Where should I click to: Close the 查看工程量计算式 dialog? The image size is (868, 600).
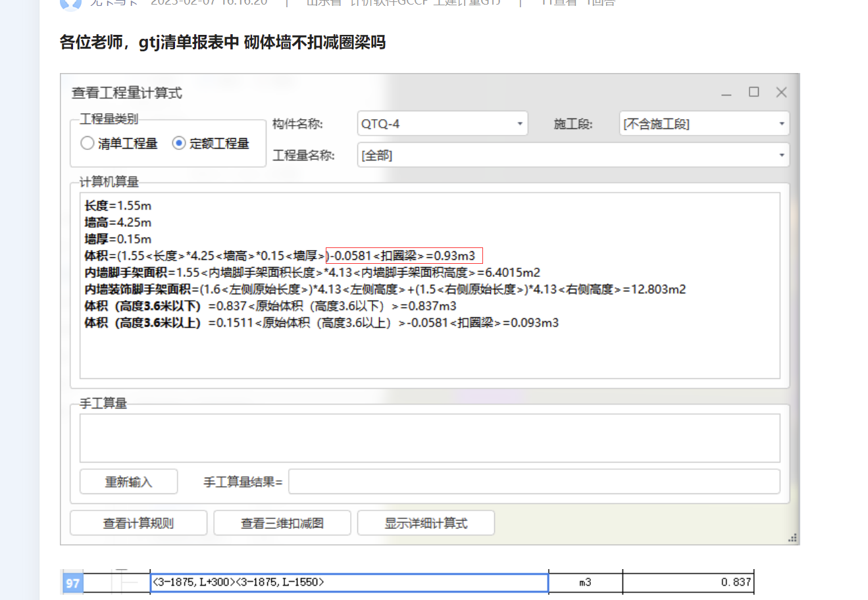click(781, 92)
